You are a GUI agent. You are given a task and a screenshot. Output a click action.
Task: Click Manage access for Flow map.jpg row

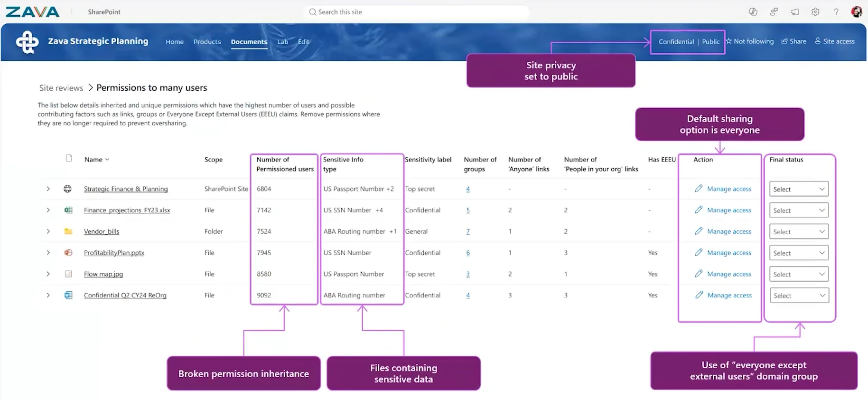729,274
